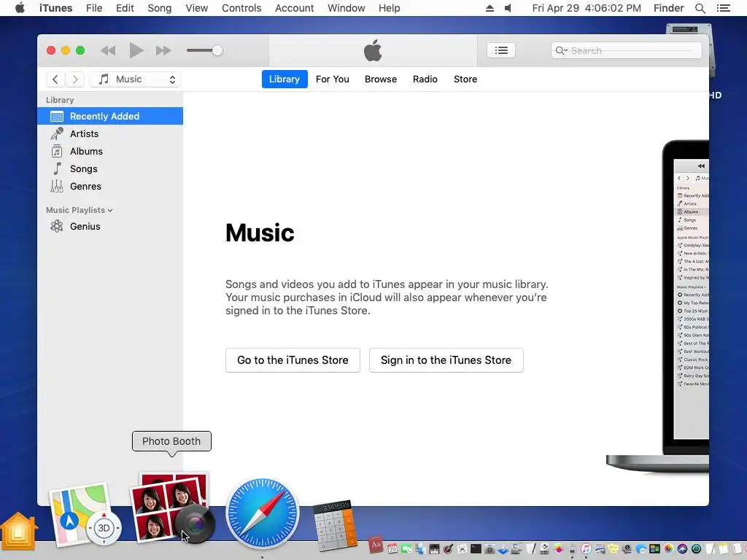Open Home app in the dock
The height and width of the screenshot is (560, 747).
(x=18, y=531)
